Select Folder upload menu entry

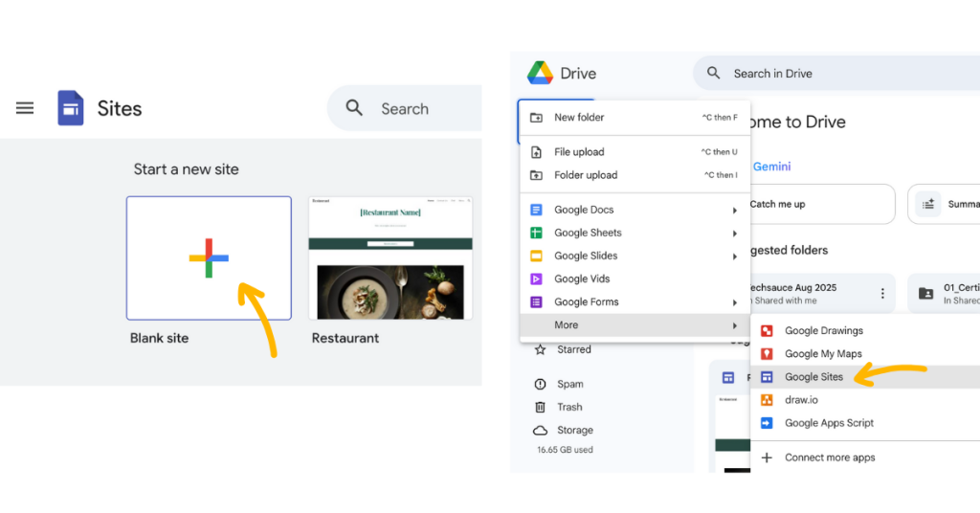click(635, 175)
